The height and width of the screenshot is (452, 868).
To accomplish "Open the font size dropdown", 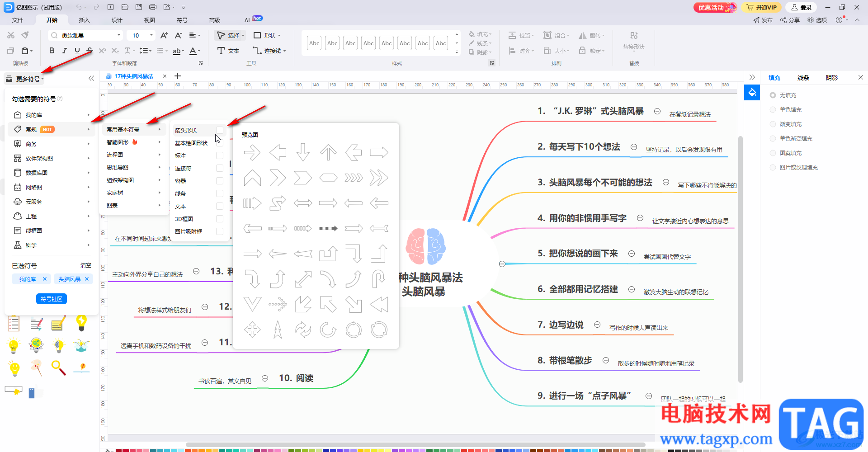I will pyautogui.click(x=151, y=35).
